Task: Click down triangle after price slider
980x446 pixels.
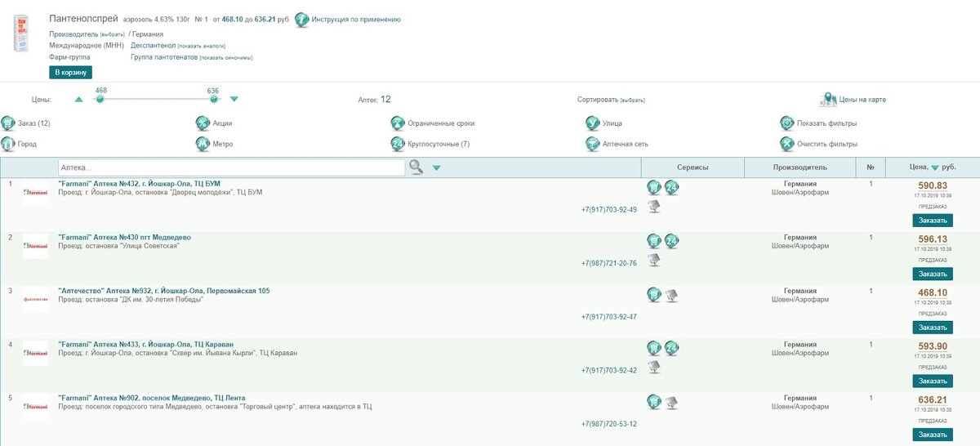Action: [234, 100]
